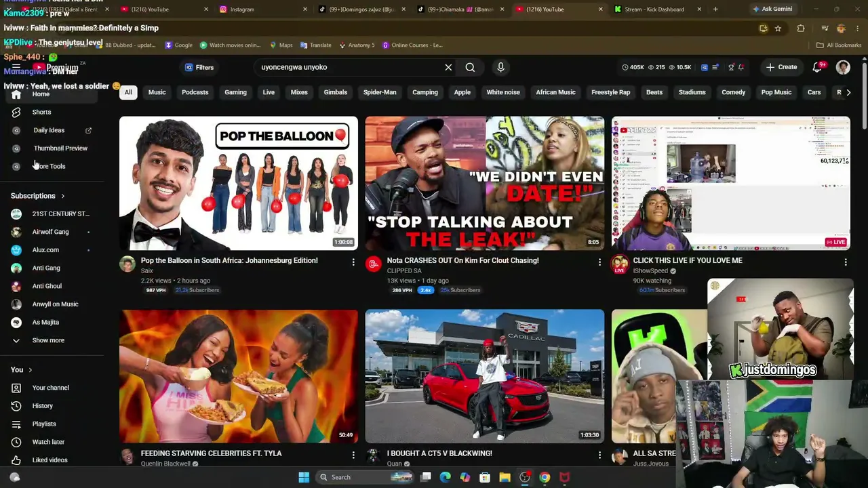Bookmark this page with the star icon
The height and width of the screenshot is (488, 868).
778,28
